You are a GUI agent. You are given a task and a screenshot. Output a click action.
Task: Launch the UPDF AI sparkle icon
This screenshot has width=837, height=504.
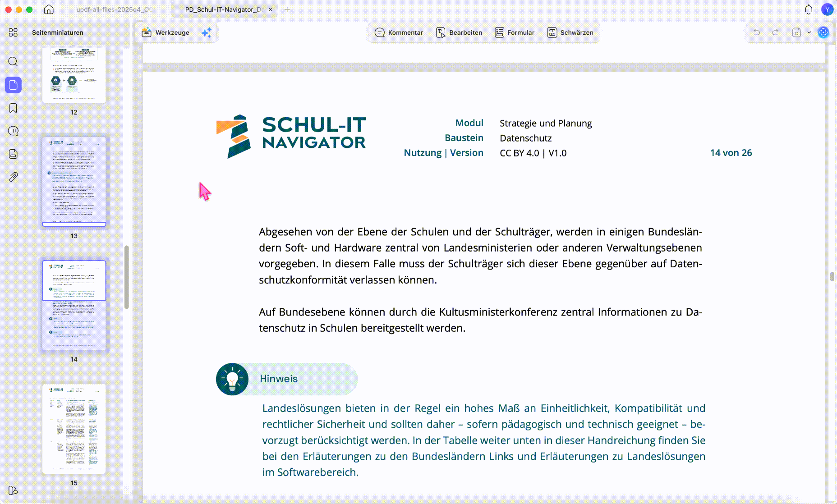[x=206, y=32]
